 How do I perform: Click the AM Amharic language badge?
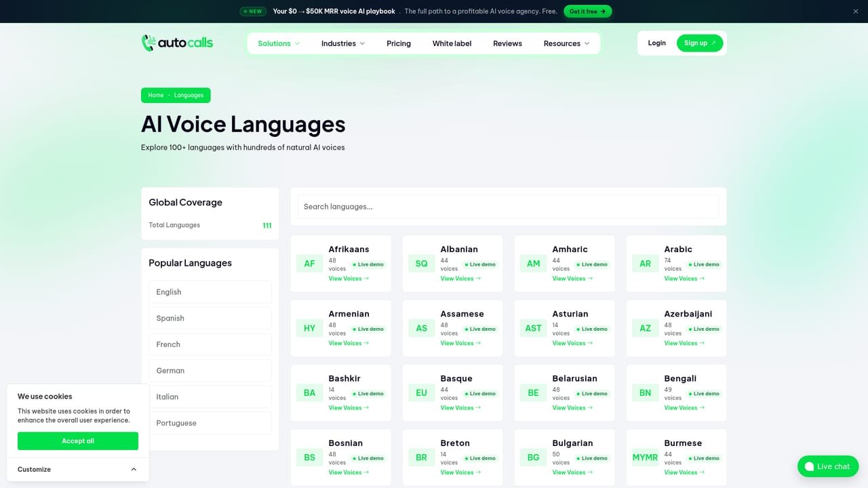(533, 264)
